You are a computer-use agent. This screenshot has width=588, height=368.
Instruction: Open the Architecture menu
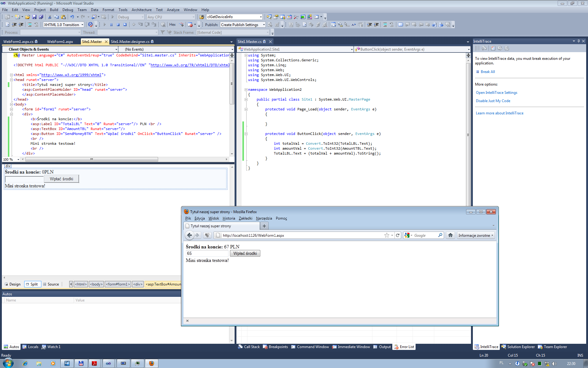click(141, 10)
